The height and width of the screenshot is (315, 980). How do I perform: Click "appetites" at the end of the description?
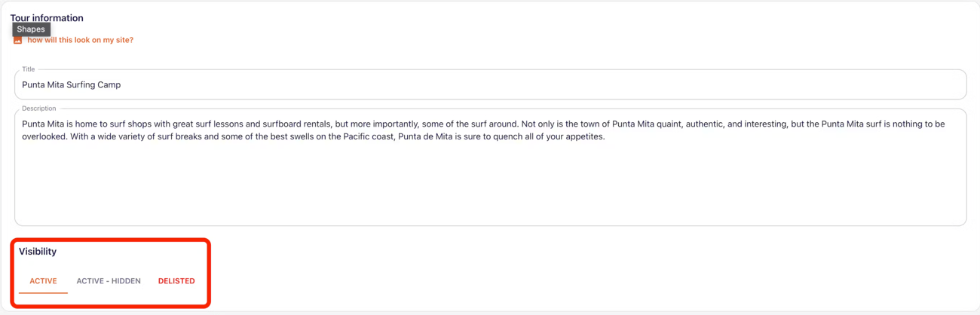583,137
